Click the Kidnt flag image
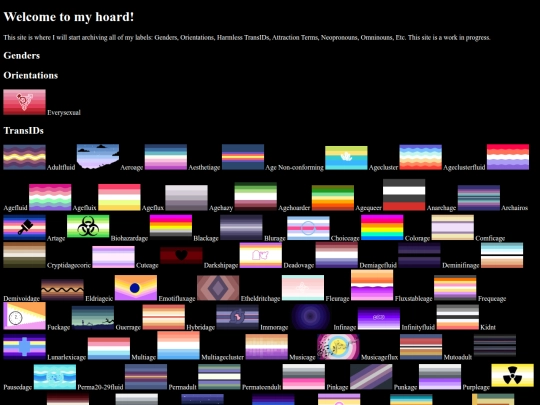The width and height of the screenshot is (540, 405). 458,317
